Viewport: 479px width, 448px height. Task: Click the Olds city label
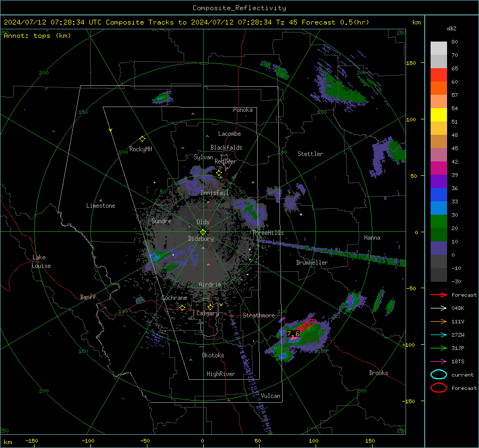point(203,222)
